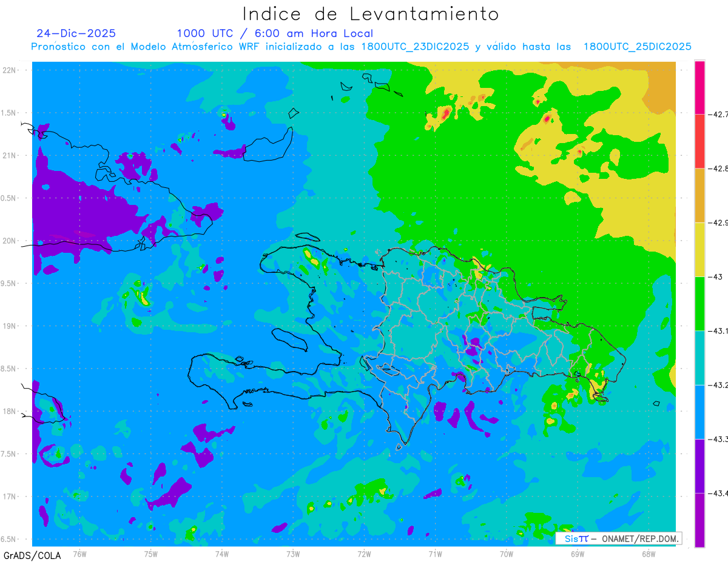Click the bottom-most segment of the color bar

699,520
